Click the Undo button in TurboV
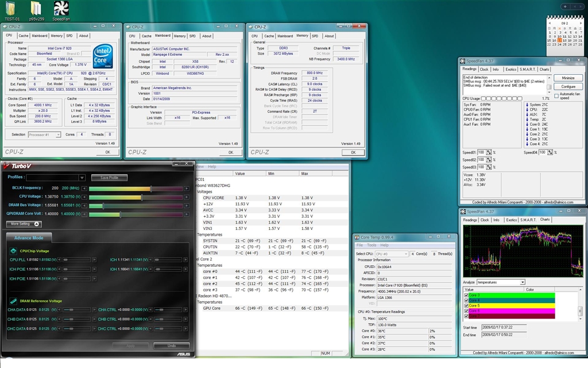Screen dimensions: 588x368 coord(172,346)
